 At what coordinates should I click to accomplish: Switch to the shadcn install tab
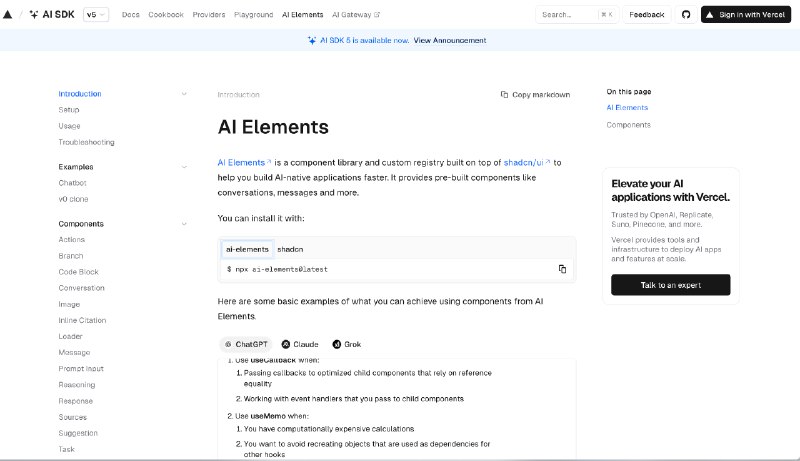(290, 249)
